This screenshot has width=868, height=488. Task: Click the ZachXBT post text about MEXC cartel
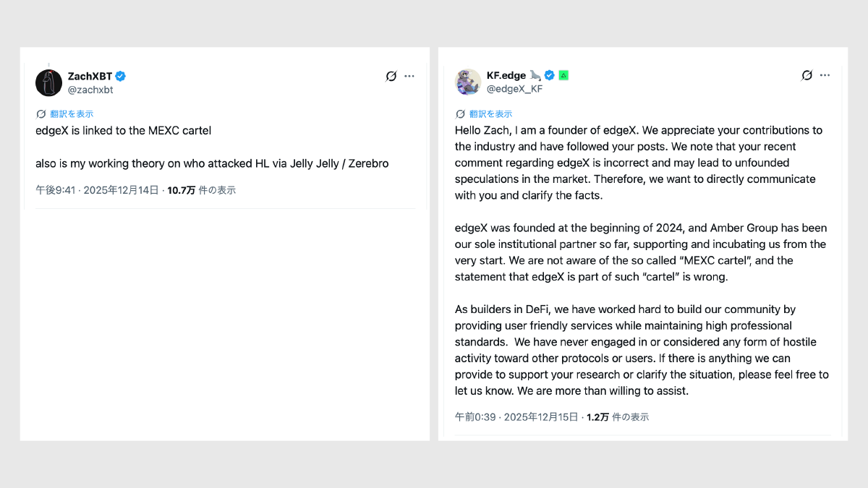click(123, 131)
